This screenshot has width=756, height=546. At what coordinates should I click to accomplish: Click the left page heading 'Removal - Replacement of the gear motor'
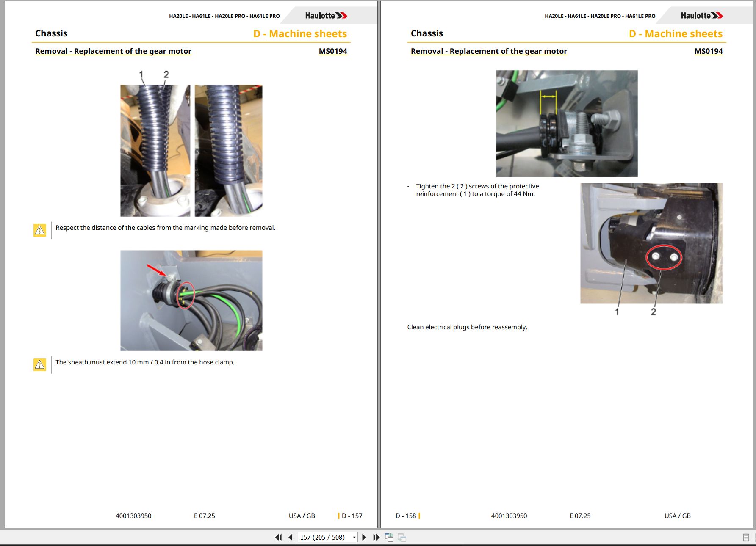click(113, 51)
